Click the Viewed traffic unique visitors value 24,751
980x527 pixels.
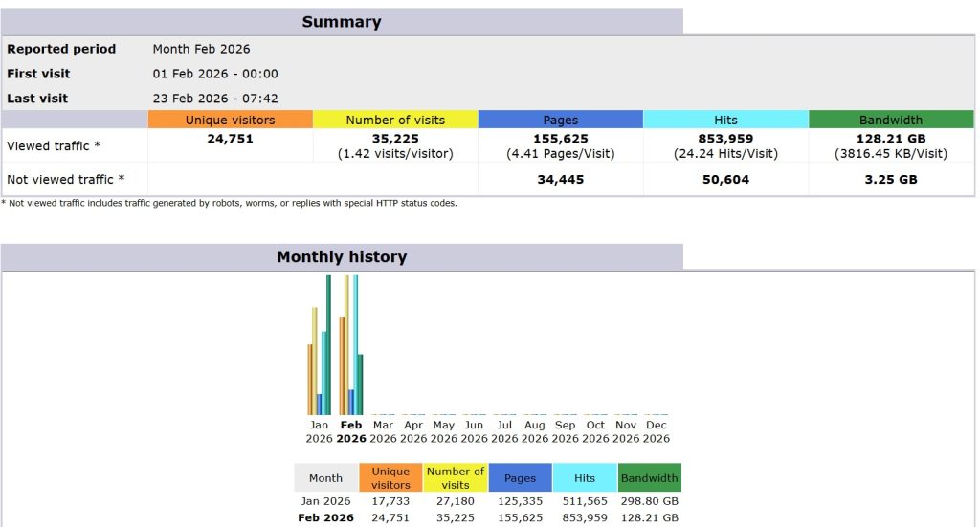(x=230, y=139)
